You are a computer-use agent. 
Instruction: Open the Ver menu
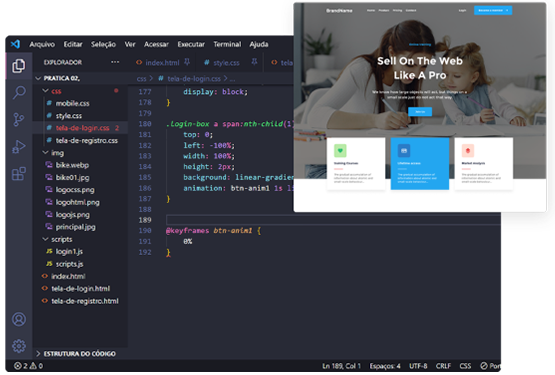tap(130, 44)
